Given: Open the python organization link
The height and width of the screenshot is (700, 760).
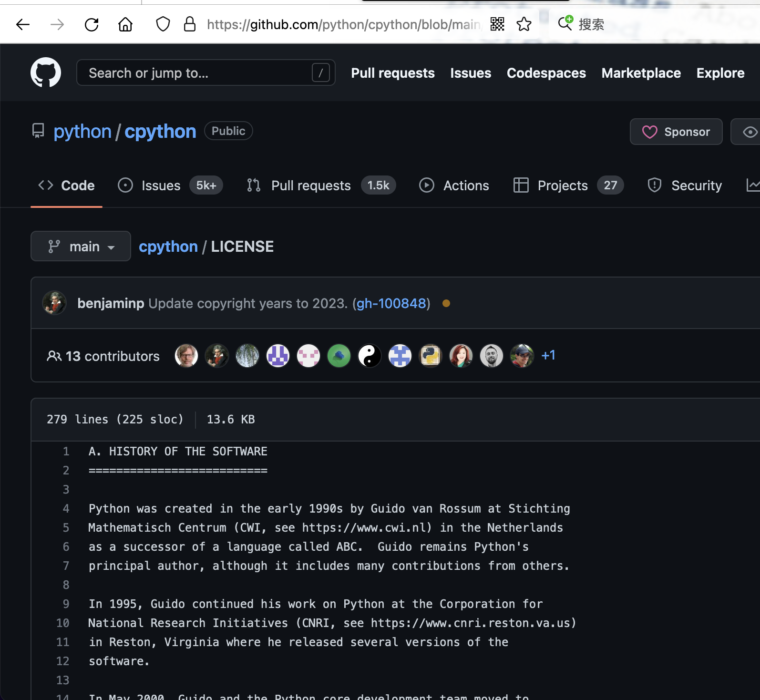Looking at the screenshot, I should [82, 132].
